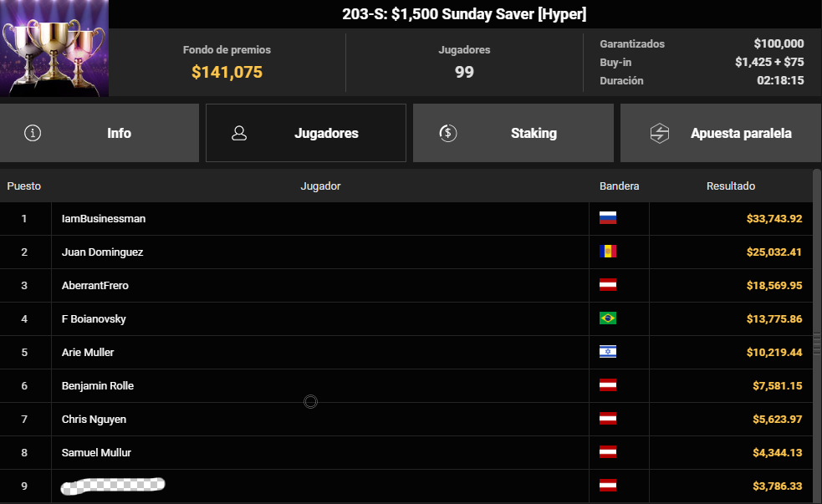Sort by the Resultado column header
Screen dimensions: 822x504
(x=730, y=186)
